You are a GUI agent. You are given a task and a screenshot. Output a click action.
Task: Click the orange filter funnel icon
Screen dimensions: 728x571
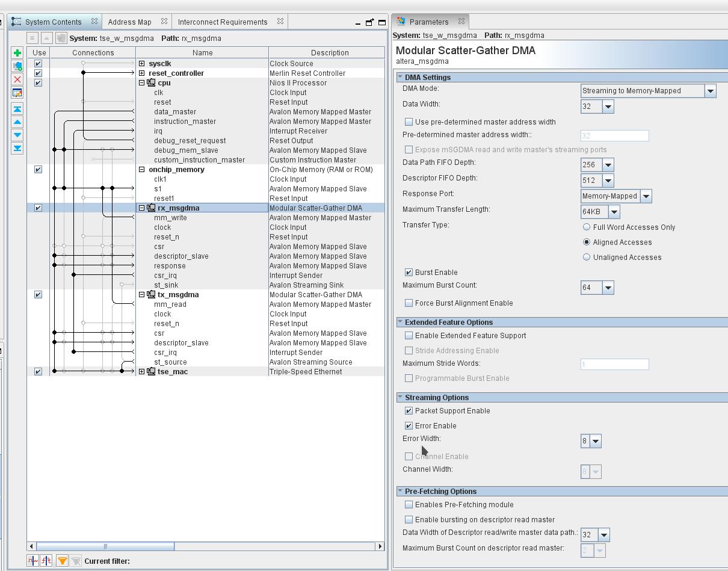(x=62, y=561)
